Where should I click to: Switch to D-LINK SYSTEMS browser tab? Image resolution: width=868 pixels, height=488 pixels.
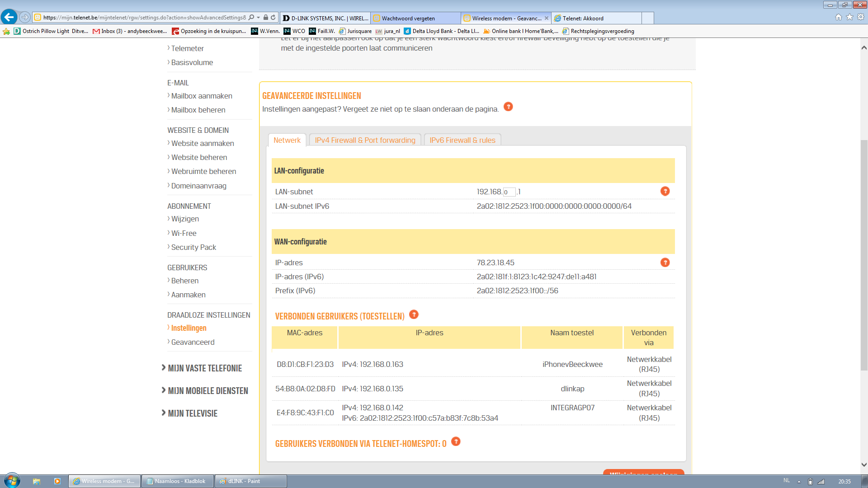(325, 18)
